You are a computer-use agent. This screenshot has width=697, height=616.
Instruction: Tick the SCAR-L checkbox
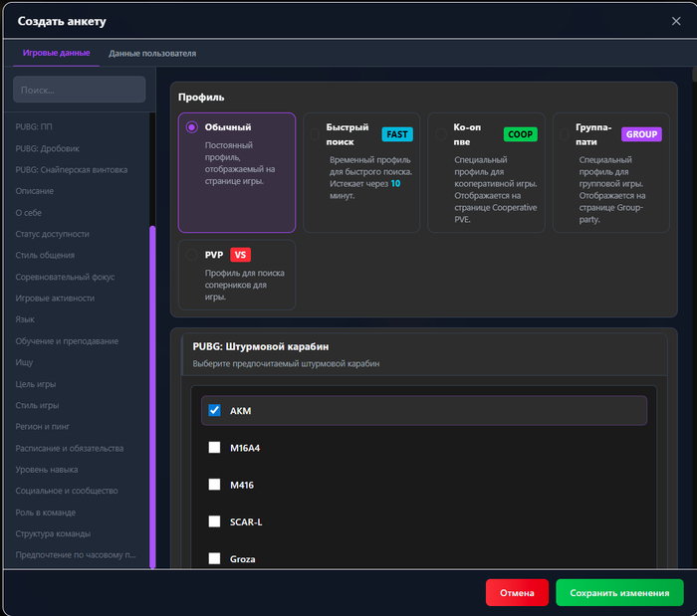click(214, 521)
